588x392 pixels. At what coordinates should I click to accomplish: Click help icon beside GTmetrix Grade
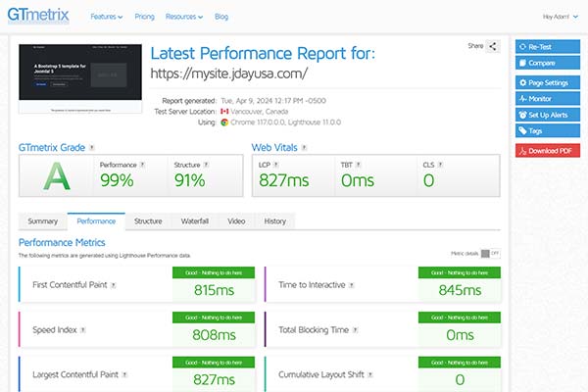click(x=92, y=148)
